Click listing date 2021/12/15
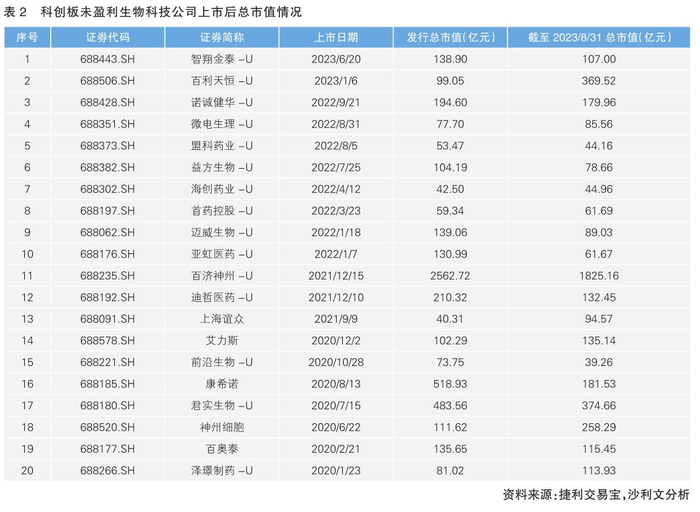Screen dimensions: 700x512 [336, 276]
